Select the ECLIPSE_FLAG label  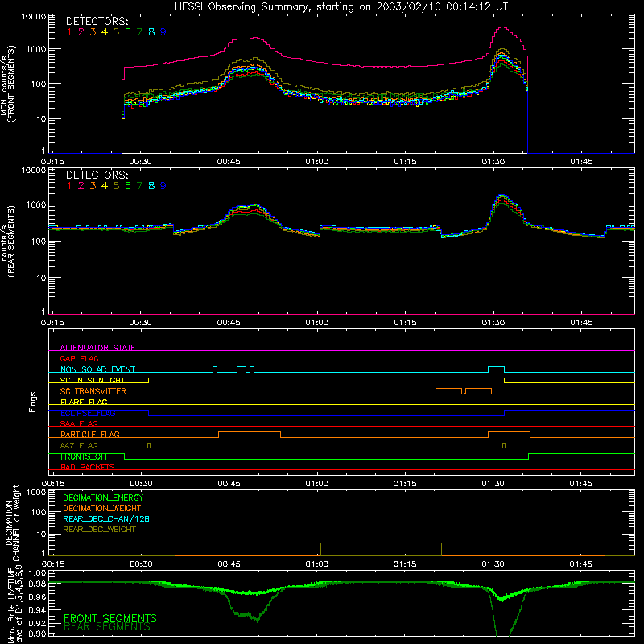click(88, 413)
